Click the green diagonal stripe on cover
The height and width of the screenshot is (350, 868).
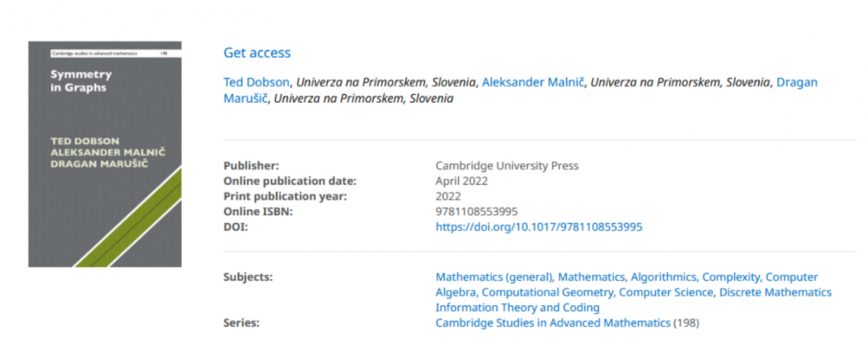click(128, 218)
